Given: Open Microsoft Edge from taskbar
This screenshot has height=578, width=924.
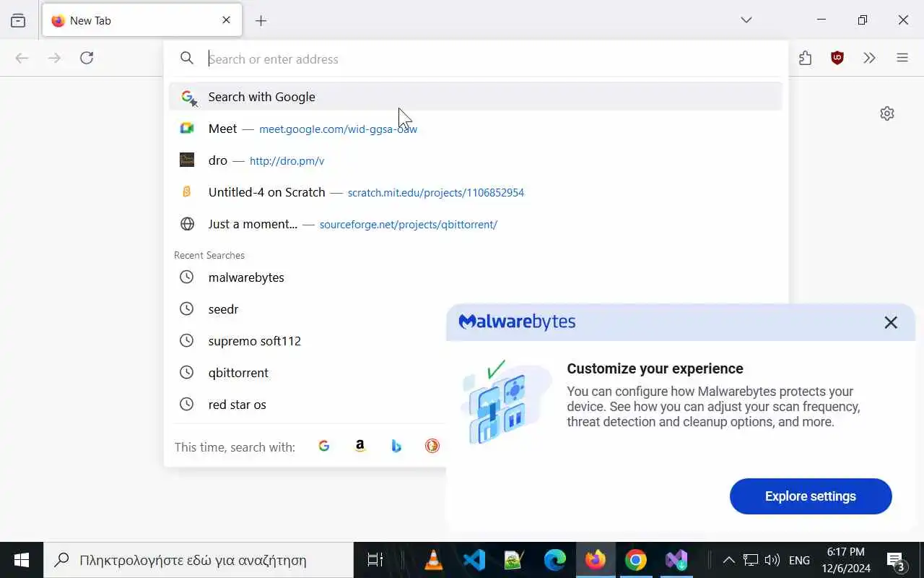Looking at the screenshot, I should [x=555, y=560].
